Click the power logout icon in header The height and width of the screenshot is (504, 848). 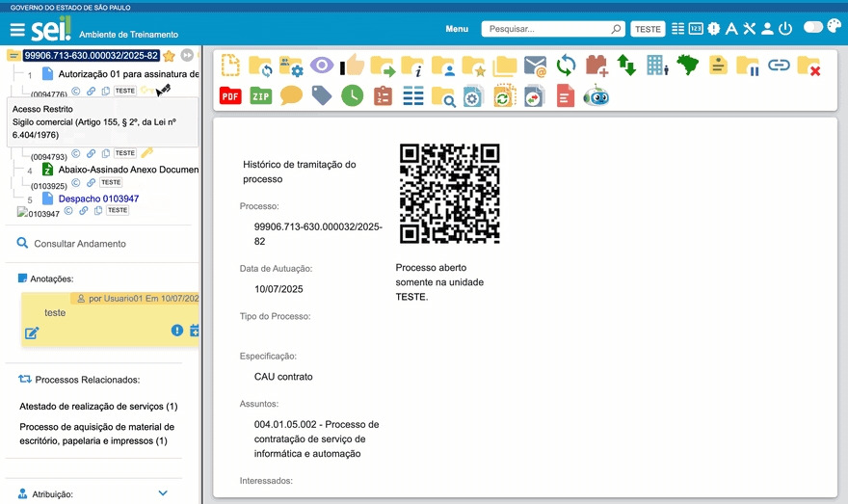(785, 29)
